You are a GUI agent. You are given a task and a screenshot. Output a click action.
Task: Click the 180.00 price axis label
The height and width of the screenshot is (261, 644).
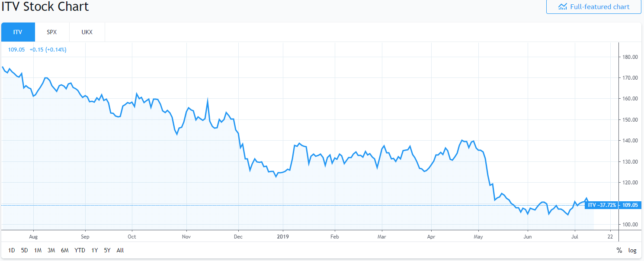click(630, 57)
